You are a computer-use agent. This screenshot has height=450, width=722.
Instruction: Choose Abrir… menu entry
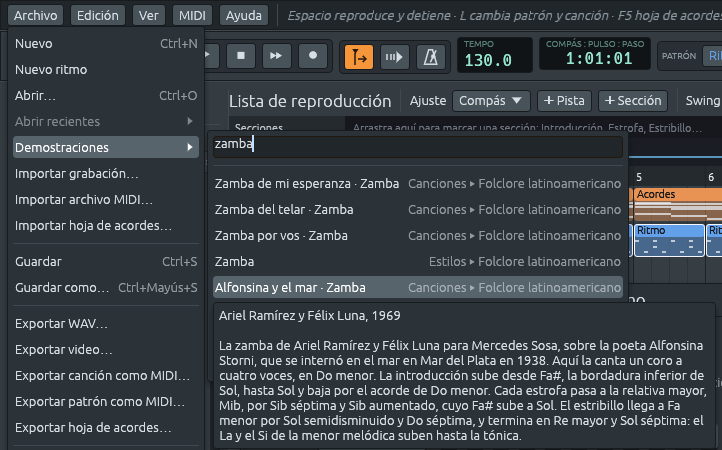[x=106, y=95]
